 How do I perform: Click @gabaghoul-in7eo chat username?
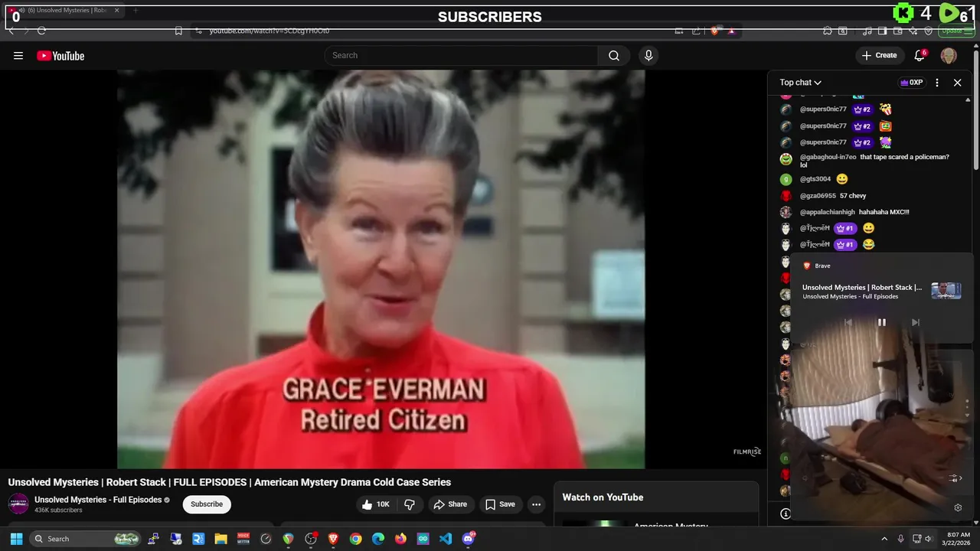point(828,157)
